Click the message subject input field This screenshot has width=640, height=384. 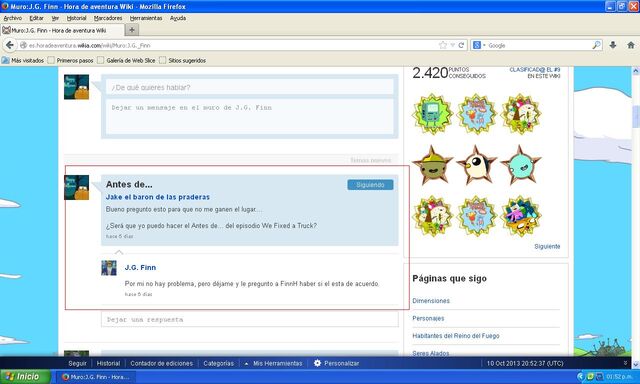(x=249, y=87)
